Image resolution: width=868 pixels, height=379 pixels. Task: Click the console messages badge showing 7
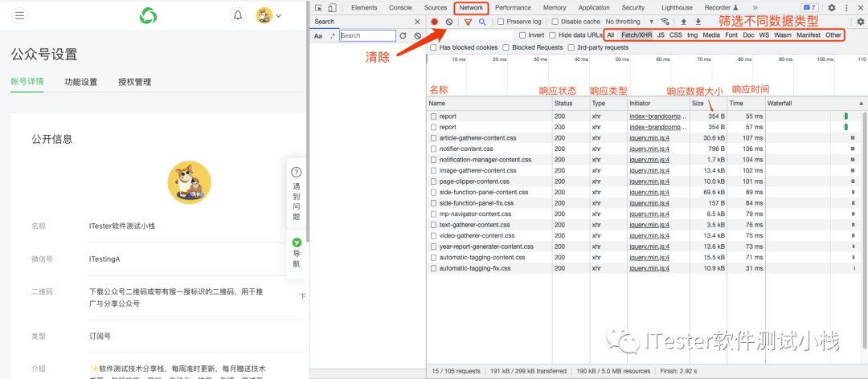click(809, 8)
